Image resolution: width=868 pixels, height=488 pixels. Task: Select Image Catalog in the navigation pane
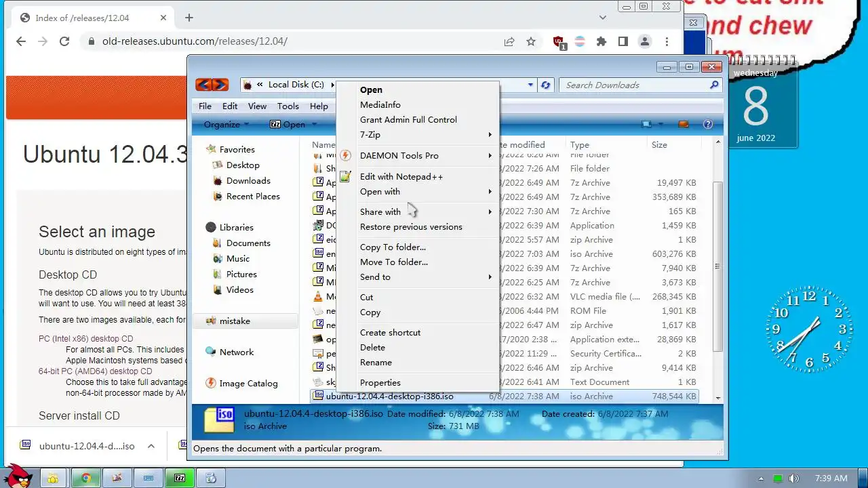pyautogui.click(x=248, y=383)
